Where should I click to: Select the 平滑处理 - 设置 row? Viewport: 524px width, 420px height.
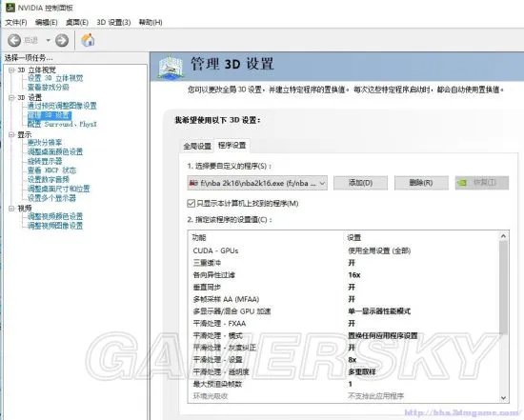pyautogui.click(x=344, y=360)
